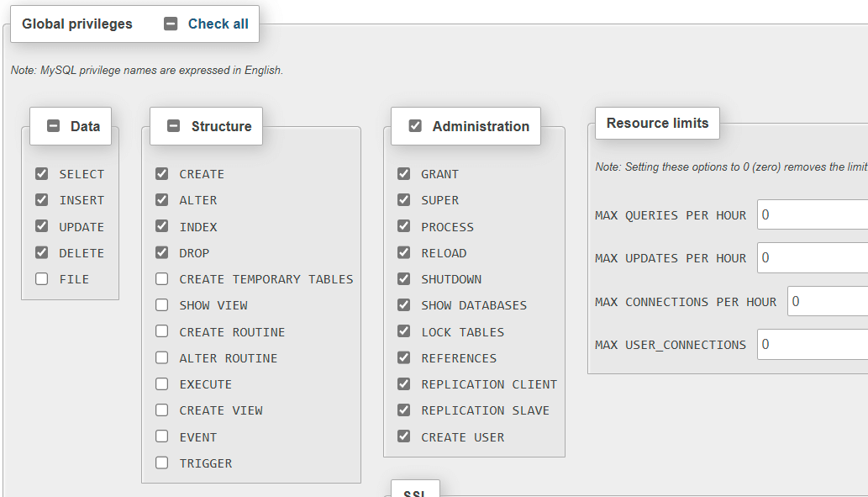Enable CREATE TEMPORARY TABLES privilege
The width and height of the screenshot is (868, 497).
coord(162,279)
